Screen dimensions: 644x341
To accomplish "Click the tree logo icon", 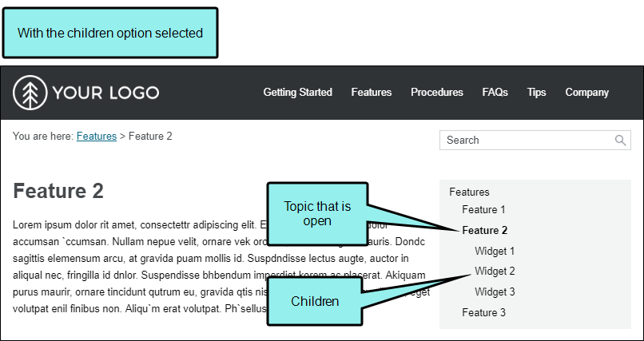I will 30,93.
